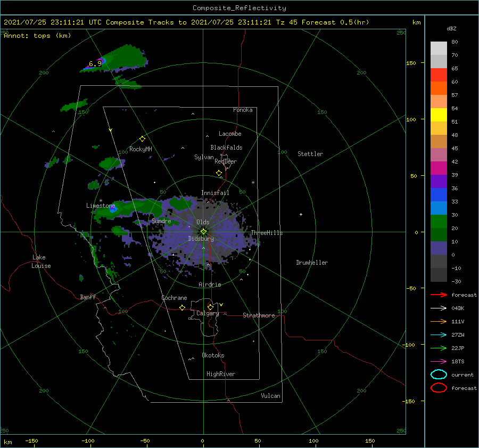Screen dimensions: 479x448
Task: Click the Lake Louise label
Action: tap(41, 262)
